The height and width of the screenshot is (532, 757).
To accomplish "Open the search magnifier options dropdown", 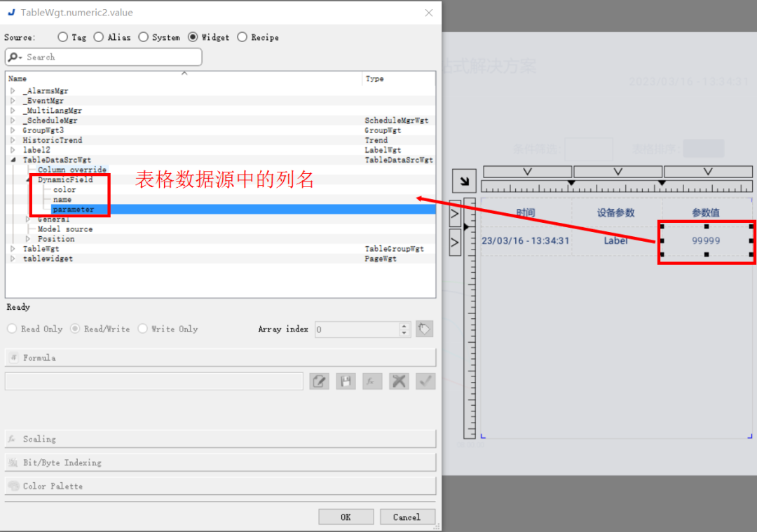I will point(15,57).
